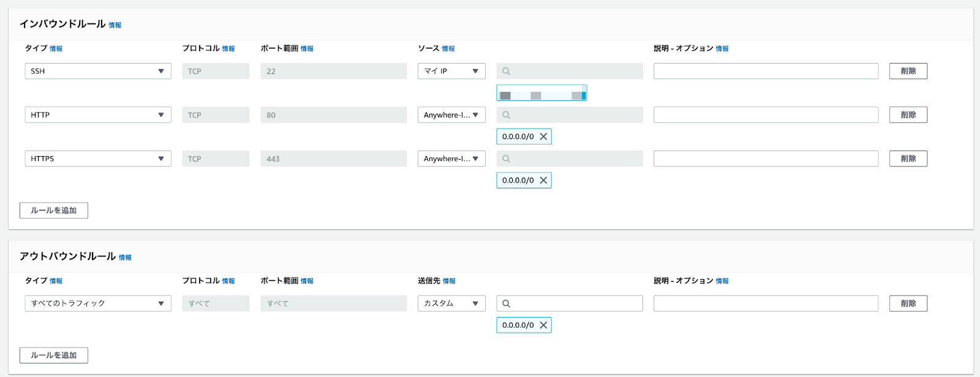Open the カスタム destination dropdown

451,304
